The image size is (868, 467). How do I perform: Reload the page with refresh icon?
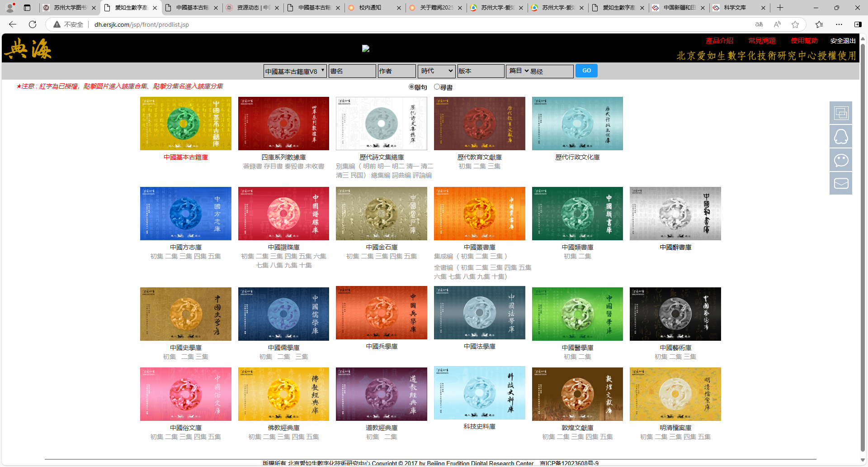tap(33, 24)
